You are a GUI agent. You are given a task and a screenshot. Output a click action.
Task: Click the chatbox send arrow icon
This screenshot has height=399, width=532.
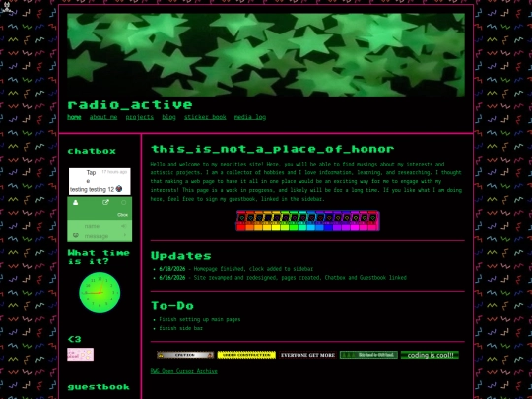point(125,235)
